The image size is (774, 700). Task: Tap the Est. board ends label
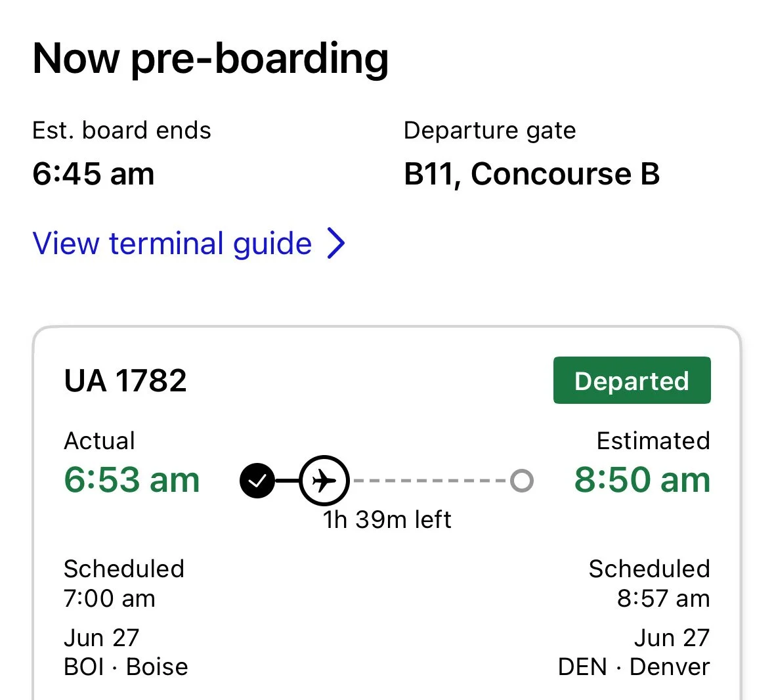click(x=121, y=131)
